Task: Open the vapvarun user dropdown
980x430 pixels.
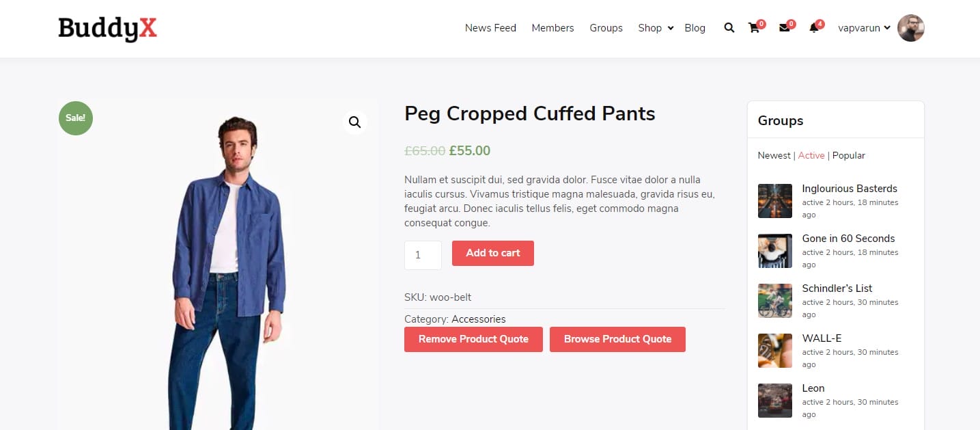Action: [864, 28]
